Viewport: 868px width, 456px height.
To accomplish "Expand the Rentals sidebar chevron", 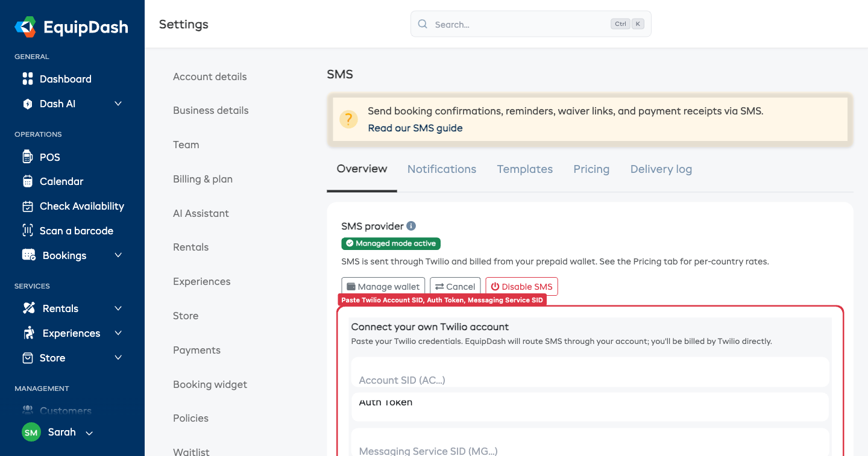I will click(x=118, y=308).
